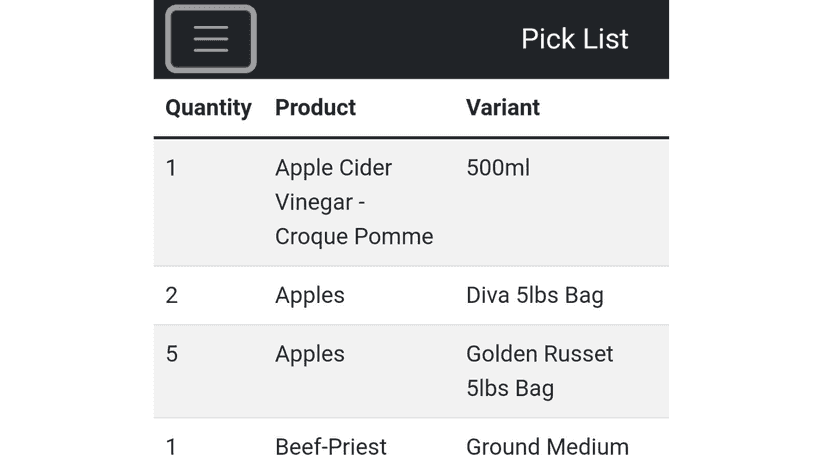
Task: Select the Beef-Priest product
Action: pos(331,448)
